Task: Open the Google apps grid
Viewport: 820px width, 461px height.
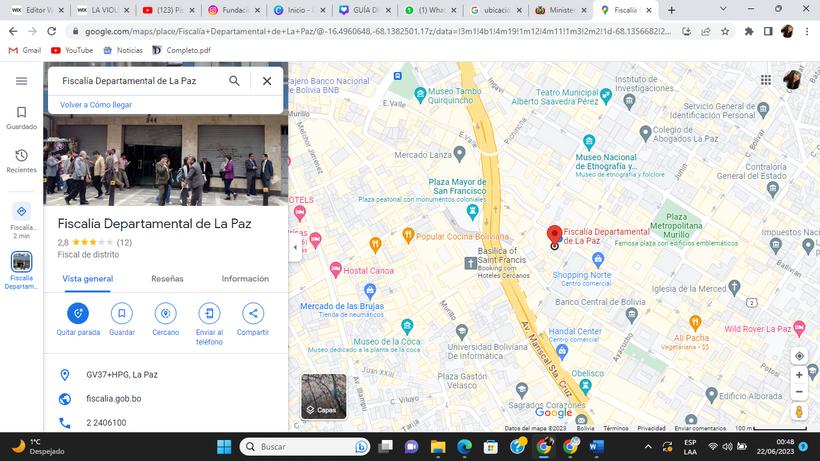Action: coord(766,79)
